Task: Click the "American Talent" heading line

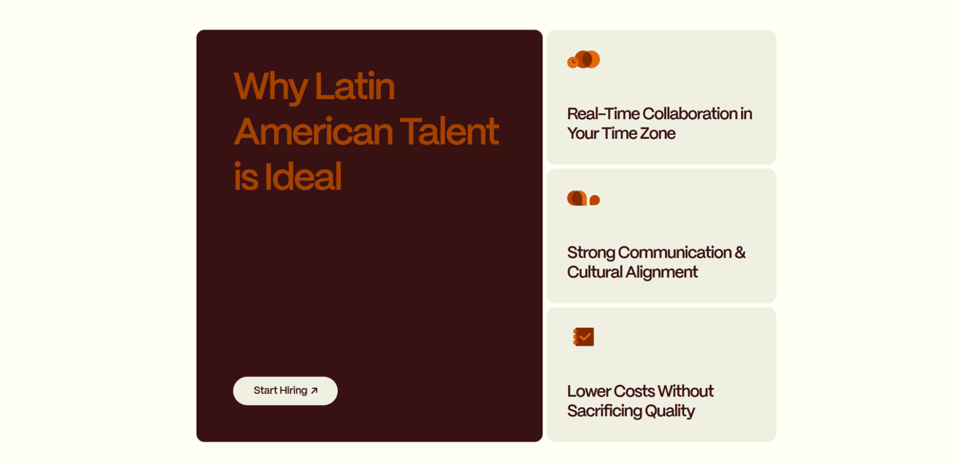Action: [x=367, y=131]
